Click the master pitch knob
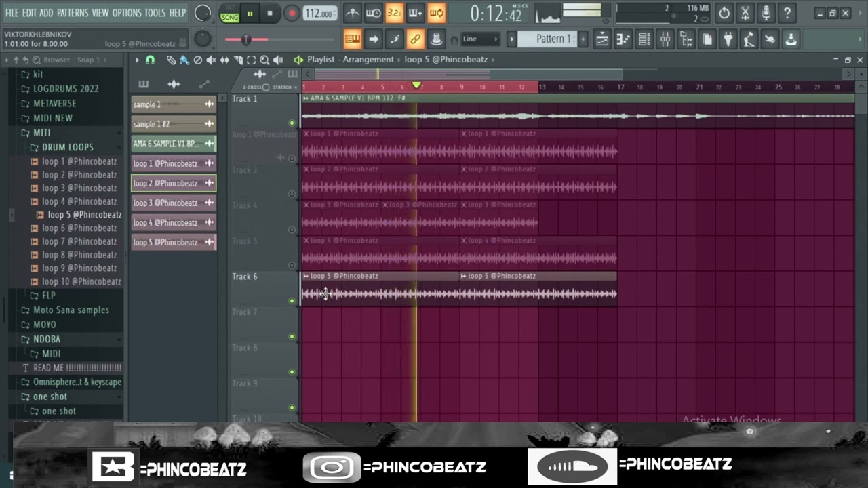868x488 pixels. [x=202, y=39]
